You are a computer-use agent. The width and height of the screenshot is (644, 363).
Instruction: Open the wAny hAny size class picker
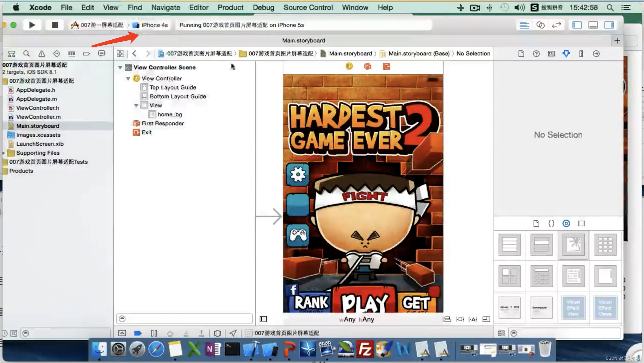pyautogui.click(x=357, y=319)
